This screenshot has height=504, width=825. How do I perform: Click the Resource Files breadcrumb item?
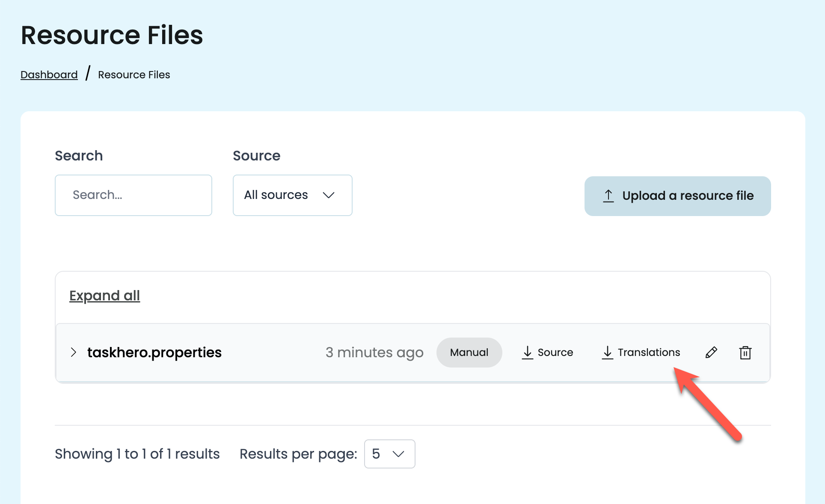tap(134, 75)
